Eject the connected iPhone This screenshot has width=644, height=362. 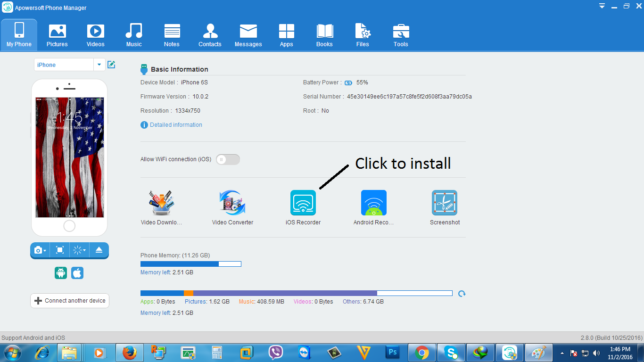pyautogui.click(x=99, y=250)
